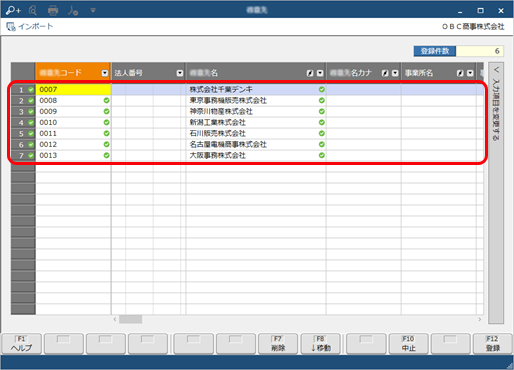The width and height of the screenshot is (514, 370).
Task: Open the print preview icon in title bar
Action: (33, 11)
